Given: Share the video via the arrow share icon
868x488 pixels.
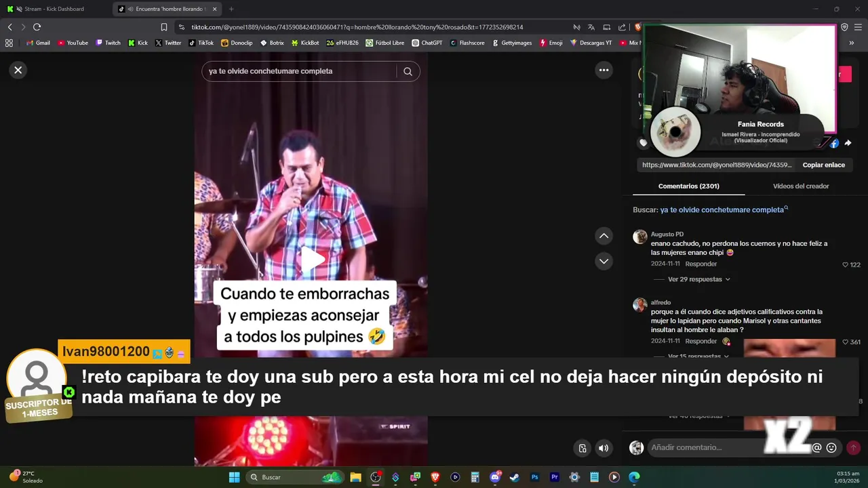Looking at the screenshot, I should 848,143.
